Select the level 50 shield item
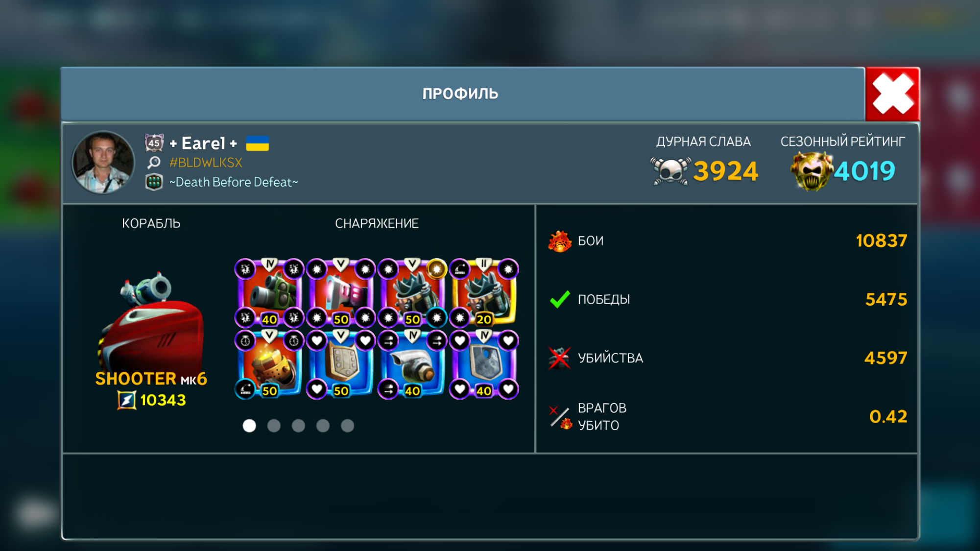The width and height of the screenshot is (980, 551). point(341,364)
